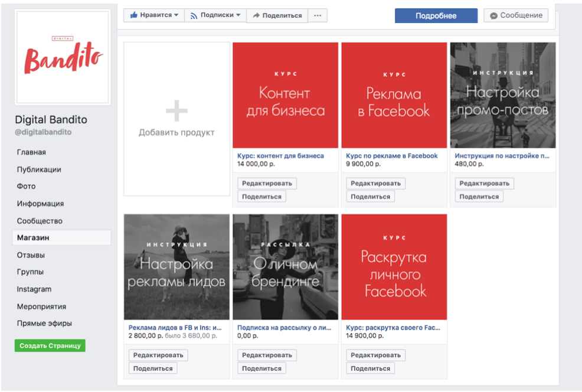Viewport: 582px width, 392px height.
Task: Open the Подписка на рассылку product link
Action: (285, 328)
